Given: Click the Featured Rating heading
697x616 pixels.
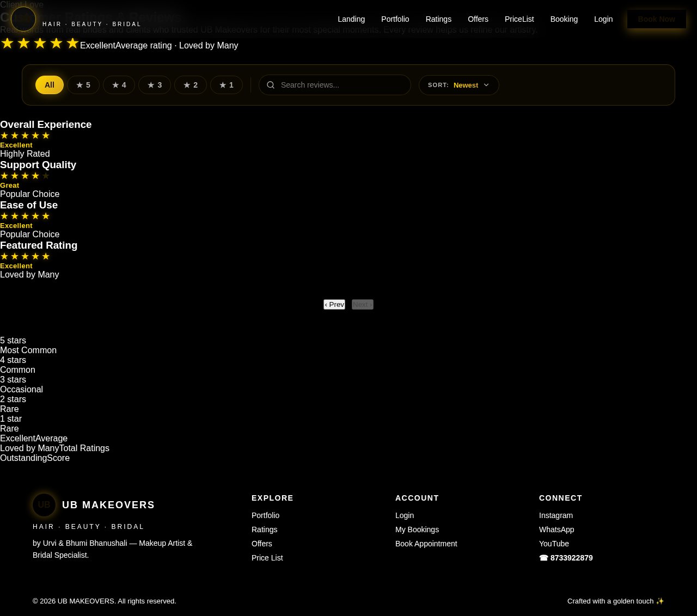Looking at the screenshot, I should (39, 245).
